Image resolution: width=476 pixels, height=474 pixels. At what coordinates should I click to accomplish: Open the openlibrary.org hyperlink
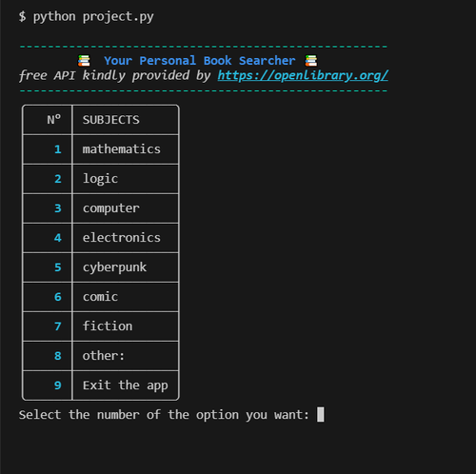[303, 75]
